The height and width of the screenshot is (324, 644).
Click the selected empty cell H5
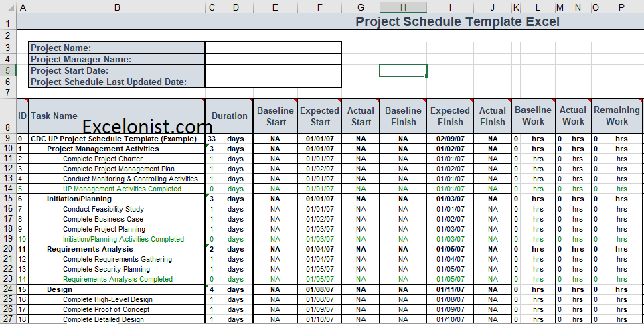click(403, 70)
